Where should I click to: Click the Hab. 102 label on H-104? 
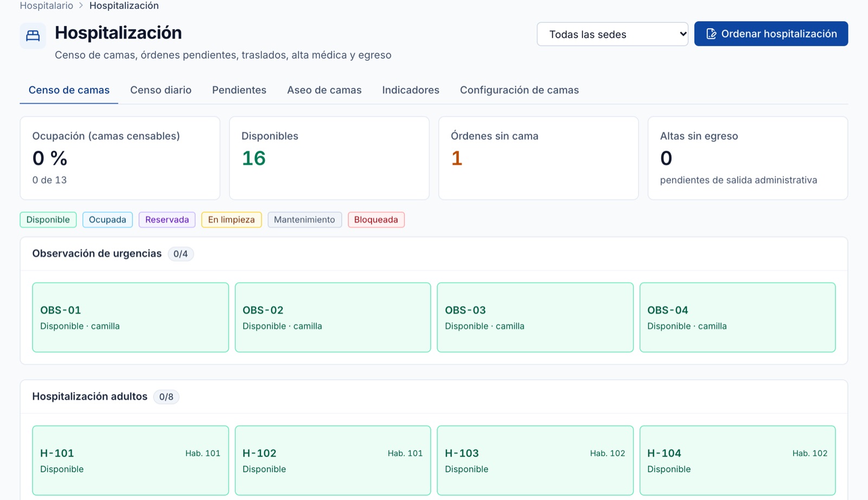(x=810, y=453)
